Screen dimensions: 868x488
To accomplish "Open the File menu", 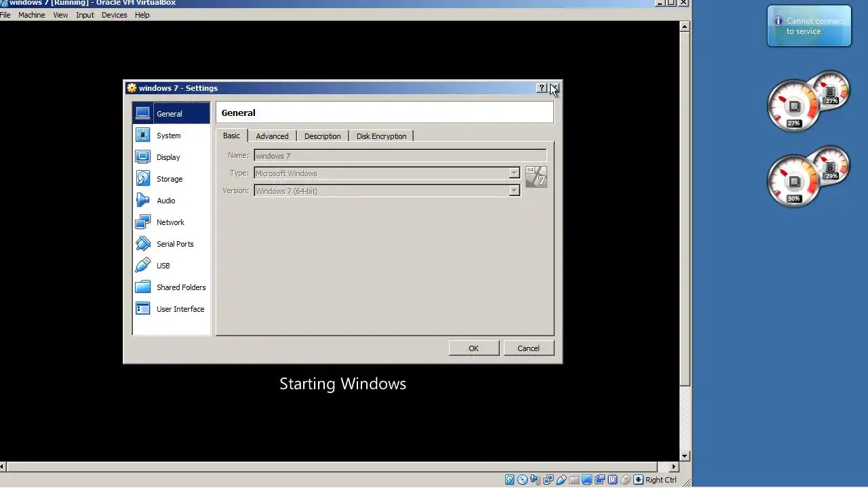I will 5,15.
